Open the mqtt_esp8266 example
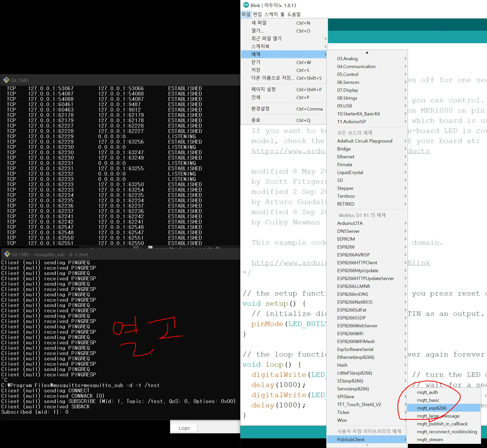This screenshot has width=487, height=448. coord(444,408)
